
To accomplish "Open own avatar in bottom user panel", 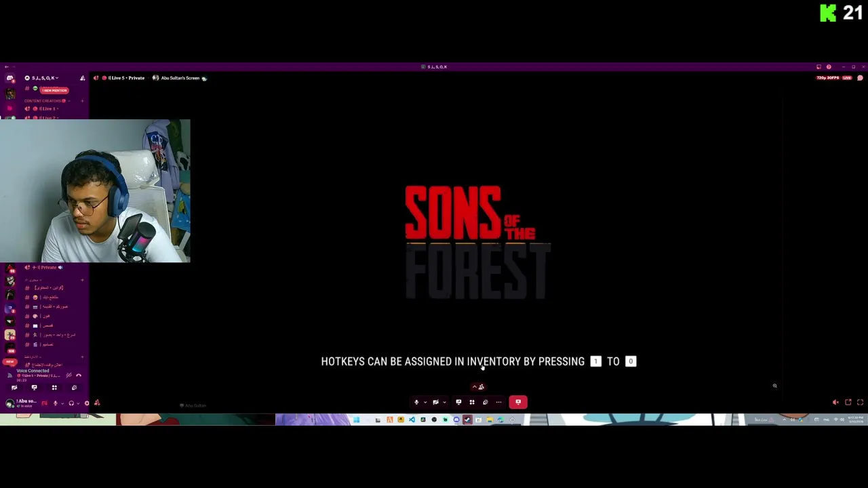I will 9,403.
